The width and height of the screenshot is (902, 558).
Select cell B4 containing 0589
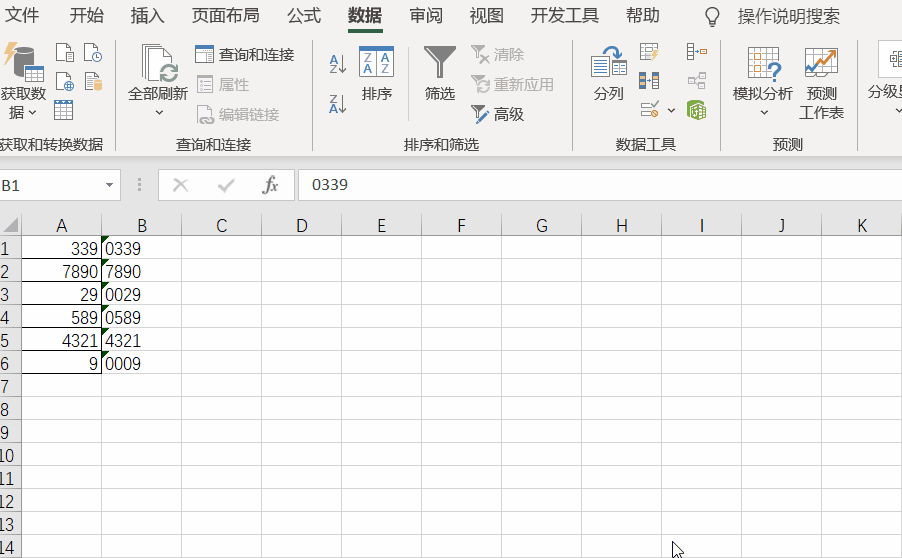(x=142, y=317)
